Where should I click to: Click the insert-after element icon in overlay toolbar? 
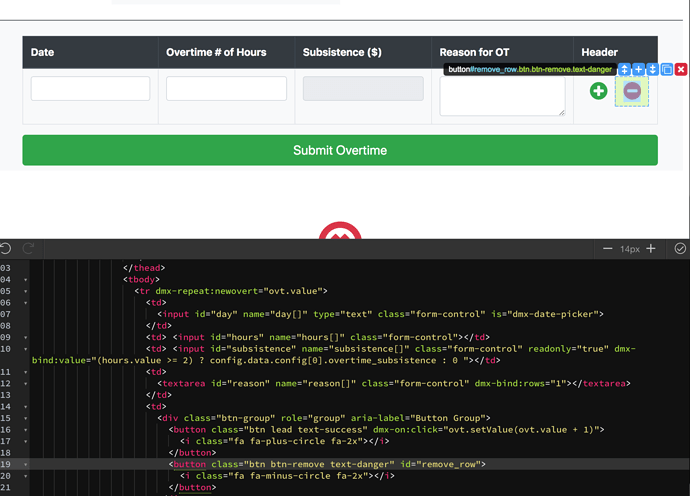(x=653, y=70)
